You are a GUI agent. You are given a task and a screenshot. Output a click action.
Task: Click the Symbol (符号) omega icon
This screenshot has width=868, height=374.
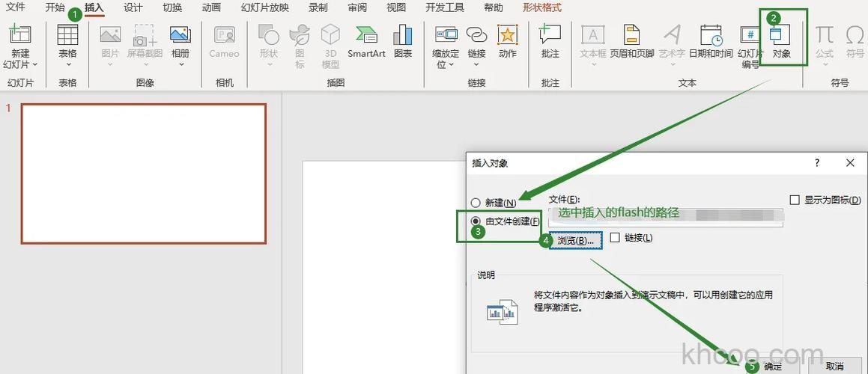[855, 35]
